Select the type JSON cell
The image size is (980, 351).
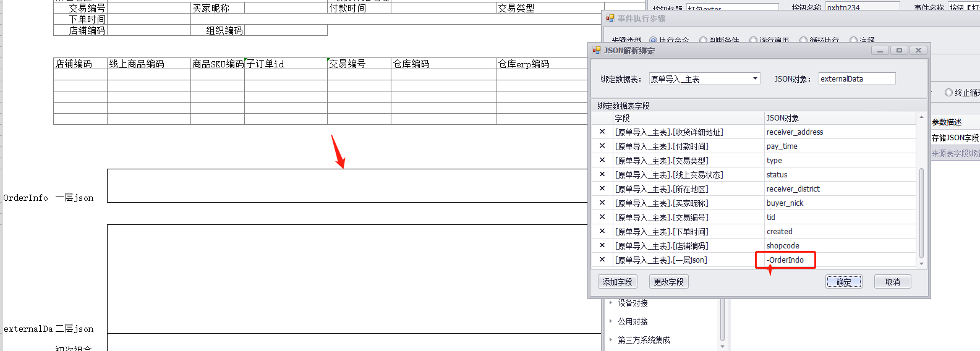pos(840,160)
